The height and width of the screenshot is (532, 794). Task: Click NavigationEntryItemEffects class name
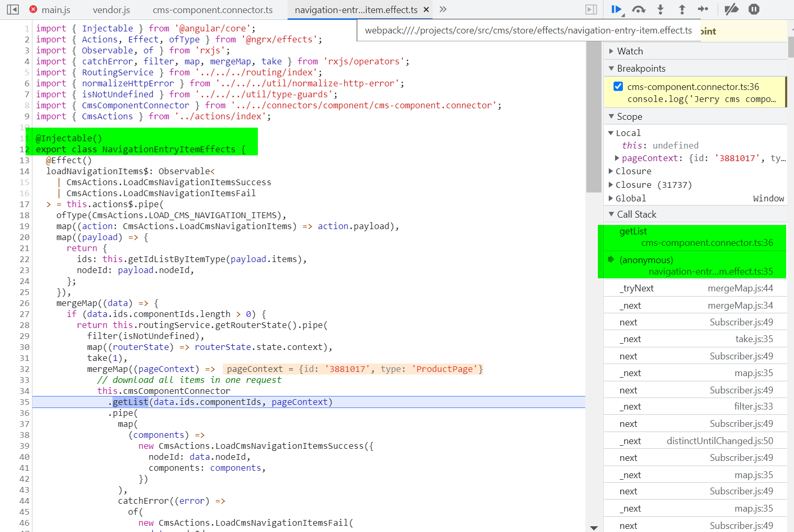(x=169, y=149)
